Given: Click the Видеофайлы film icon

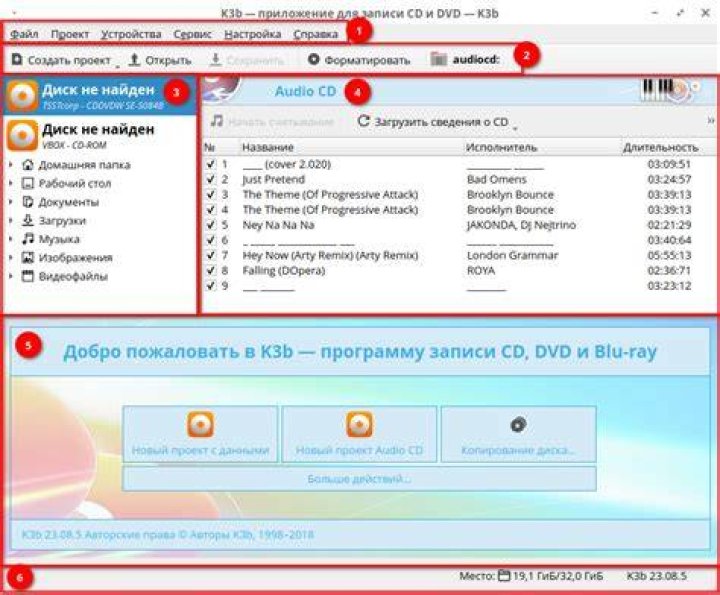Looking at the screenshot, I should tap(28, 276).
